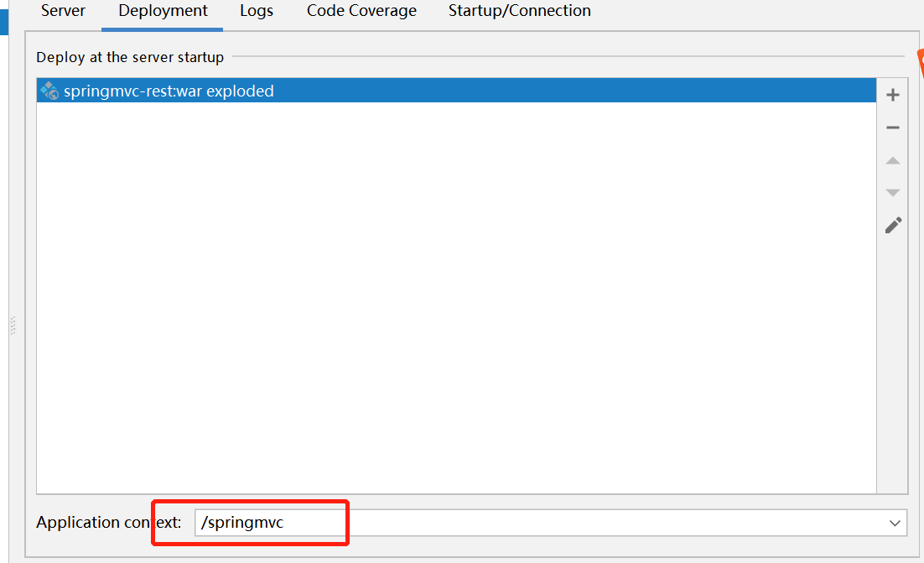Click the left panel splitter grip dots
924x563 pixels.
(x=13, y=326)
